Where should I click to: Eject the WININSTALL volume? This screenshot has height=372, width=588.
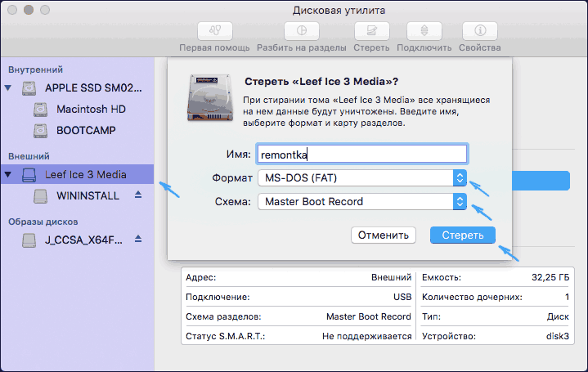coord(137,196)
